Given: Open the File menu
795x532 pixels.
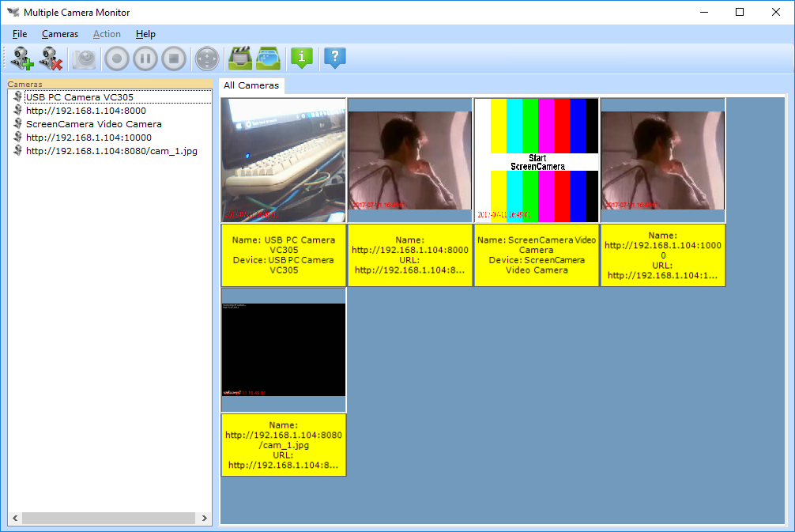Looking at the screenshot, I should click(x=19, y=34).
